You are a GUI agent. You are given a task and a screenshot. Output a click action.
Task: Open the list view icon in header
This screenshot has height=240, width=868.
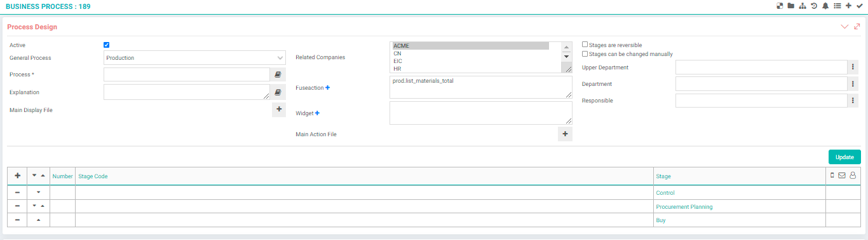837,6
